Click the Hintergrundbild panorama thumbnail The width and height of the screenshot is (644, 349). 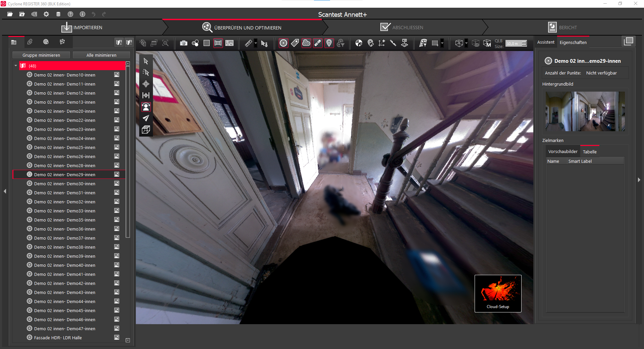[x=585, y=111]
